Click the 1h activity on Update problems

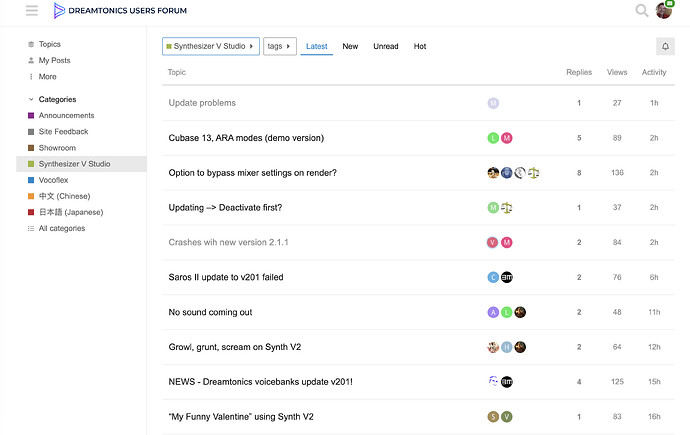click(654, 103)
